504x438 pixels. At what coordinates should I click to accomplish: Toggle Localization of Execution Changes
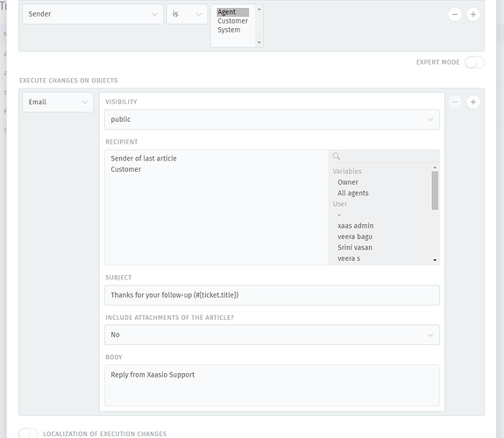(x=28, y=434)
